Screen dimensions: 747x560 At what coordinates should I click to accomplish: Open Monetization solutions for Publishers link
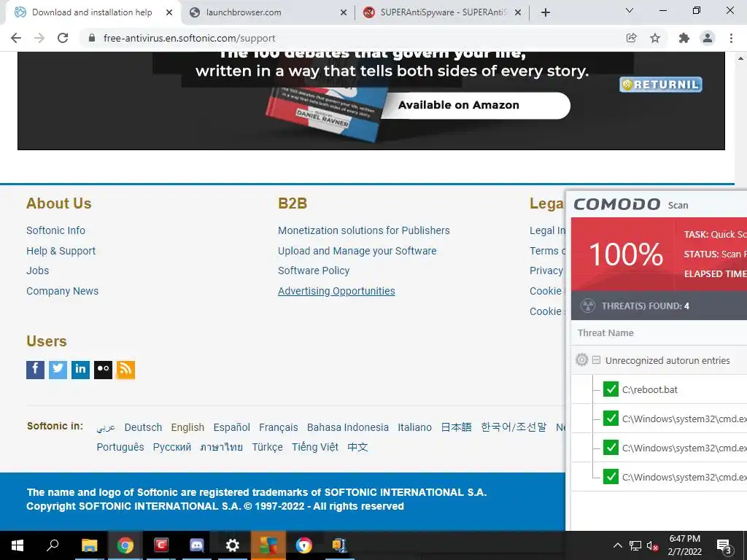[363, 230]
